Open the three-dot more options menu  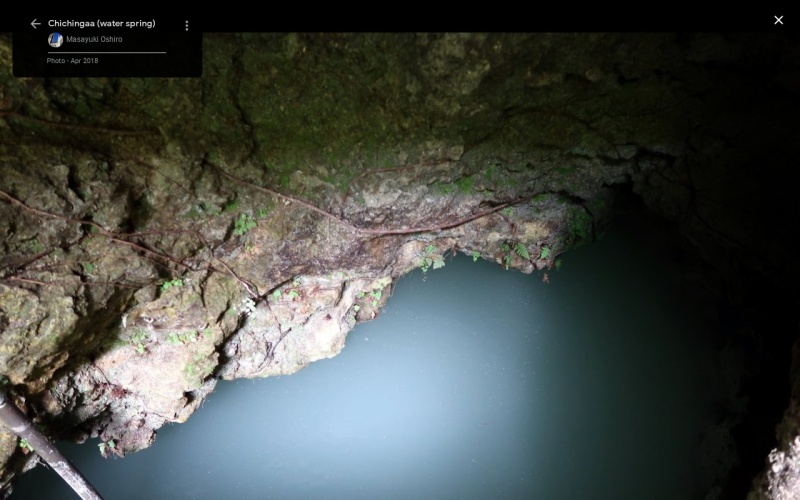(x=186, y=25)
